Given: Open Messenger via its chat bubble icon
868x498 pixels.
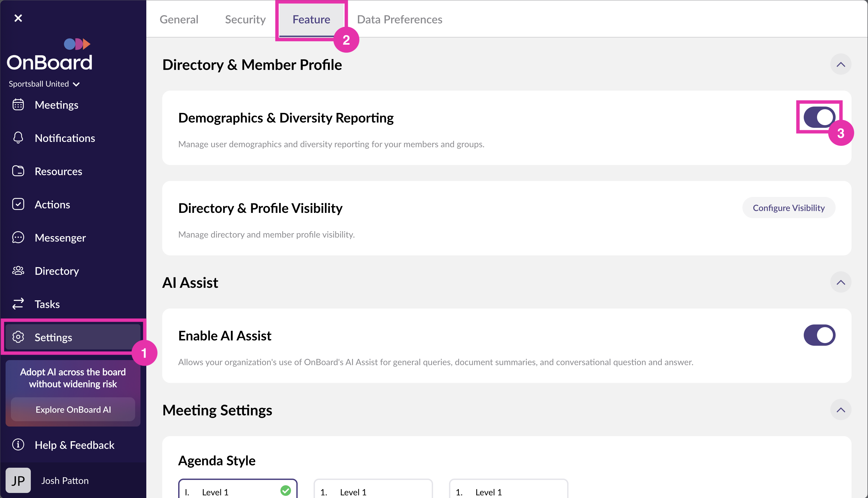Looking at the screenshot, I should pos(18,237).
